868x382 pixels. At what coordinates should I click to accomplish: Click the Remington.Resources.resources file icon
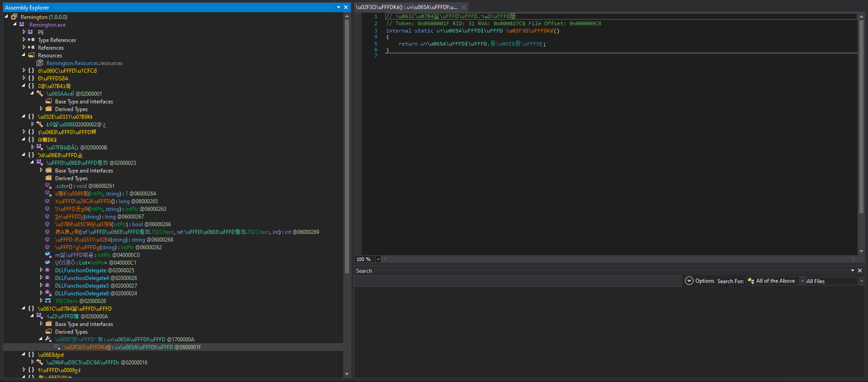click(x=40, y=63)
